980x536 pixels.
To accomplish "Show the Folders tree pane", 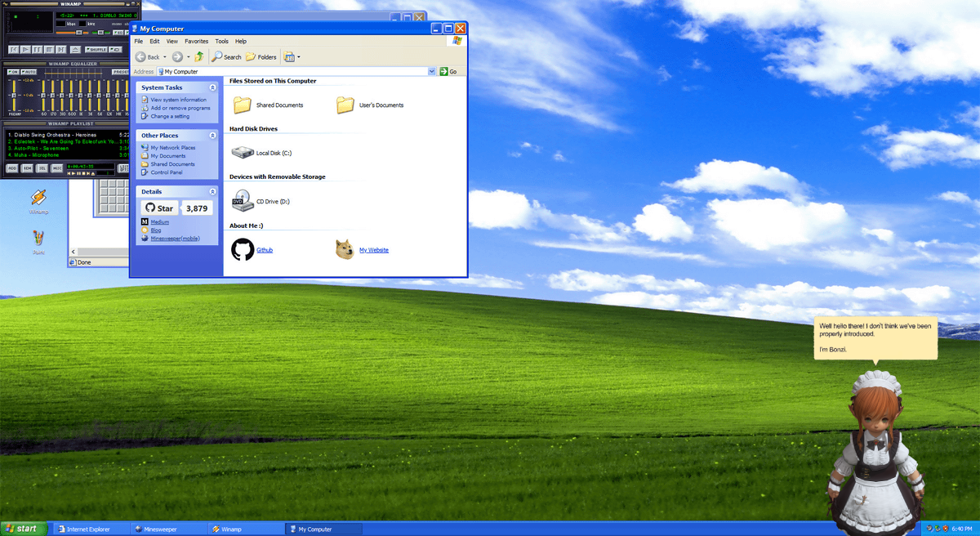I will tap(261, 57).
